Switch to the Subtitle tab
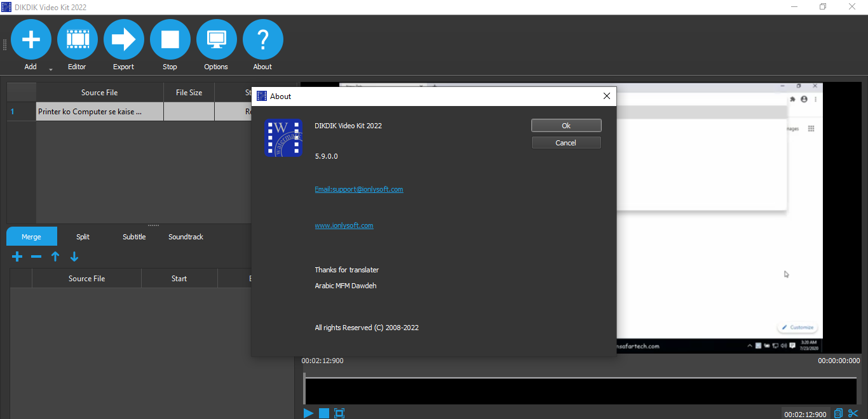 [134, 237]
